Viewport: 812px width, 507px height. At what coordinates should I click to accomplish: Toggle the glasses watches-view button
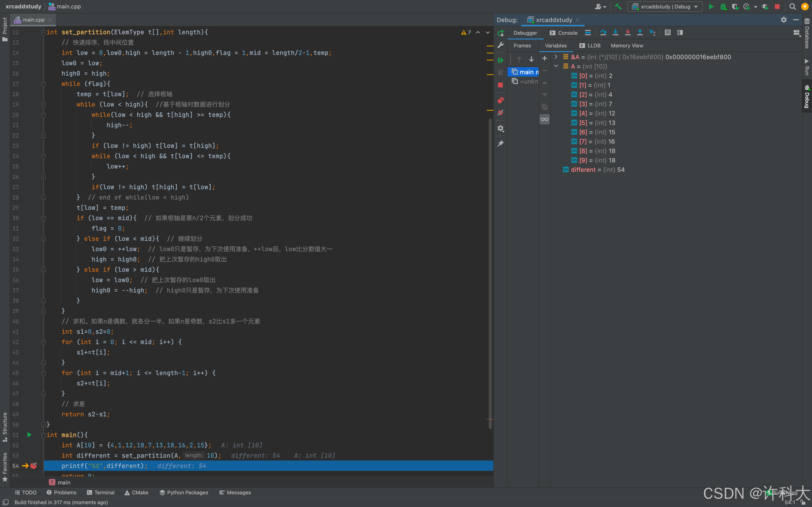[544, 119]
